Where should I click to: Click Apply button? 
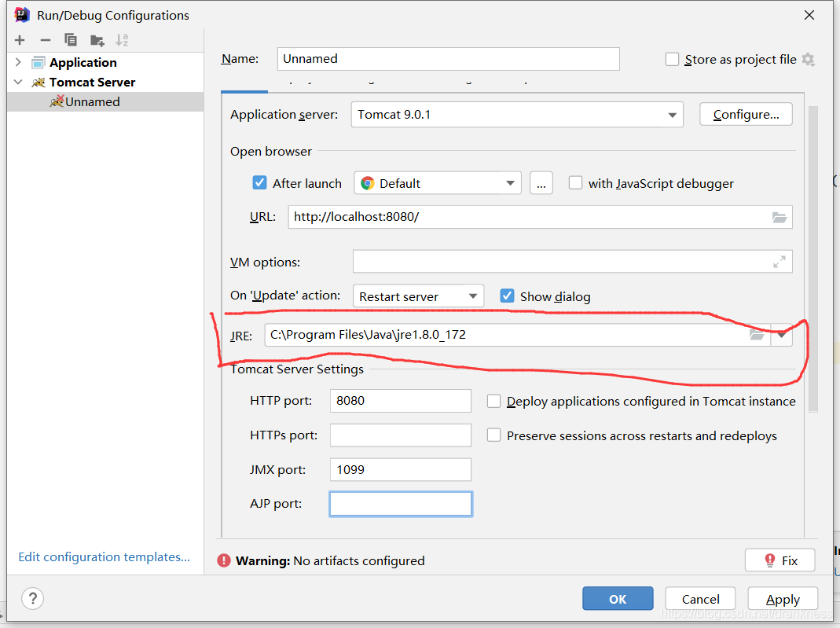point(783,599)
